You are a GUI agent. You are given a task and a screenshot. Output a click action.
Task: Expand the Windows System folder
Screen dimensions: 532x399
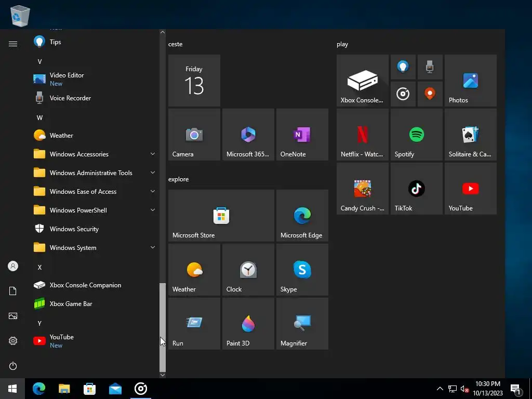tap(95, 248)
